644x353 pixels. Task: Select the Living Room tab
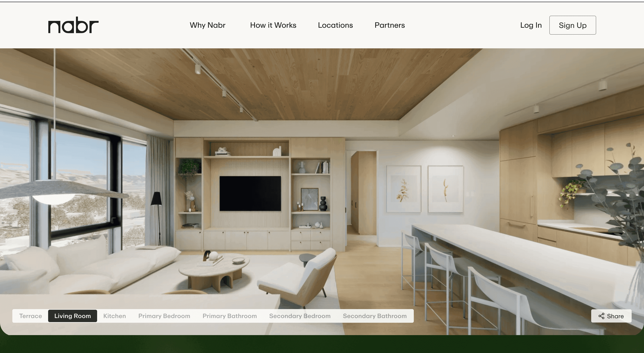pos(72,316)
